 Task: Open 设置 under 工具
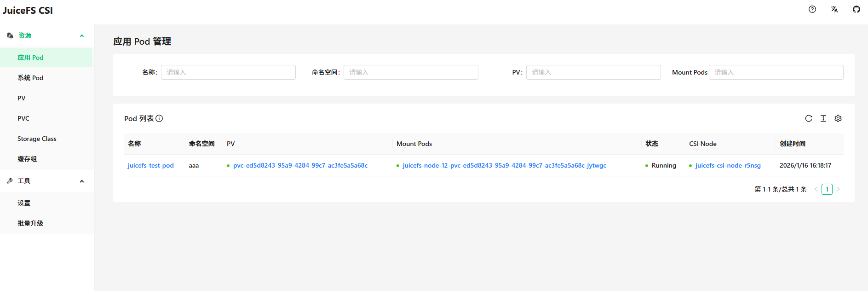[x=46, y=203]
